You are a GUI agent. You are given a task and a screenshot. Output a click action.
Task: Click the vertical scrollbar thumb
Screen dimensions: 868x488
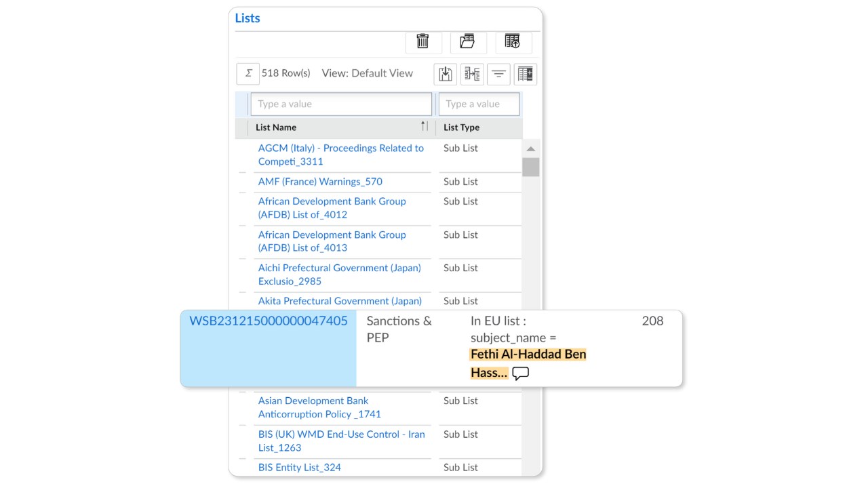(x=531, y=167)
